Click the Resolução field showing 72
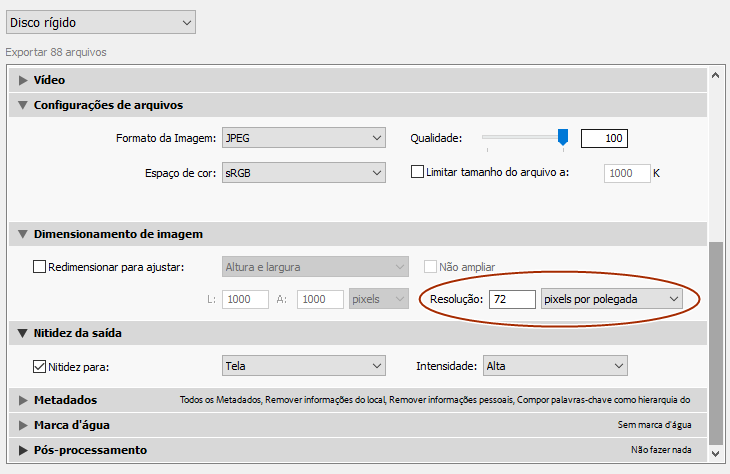The image size is (730, 474). pos(511,299)
